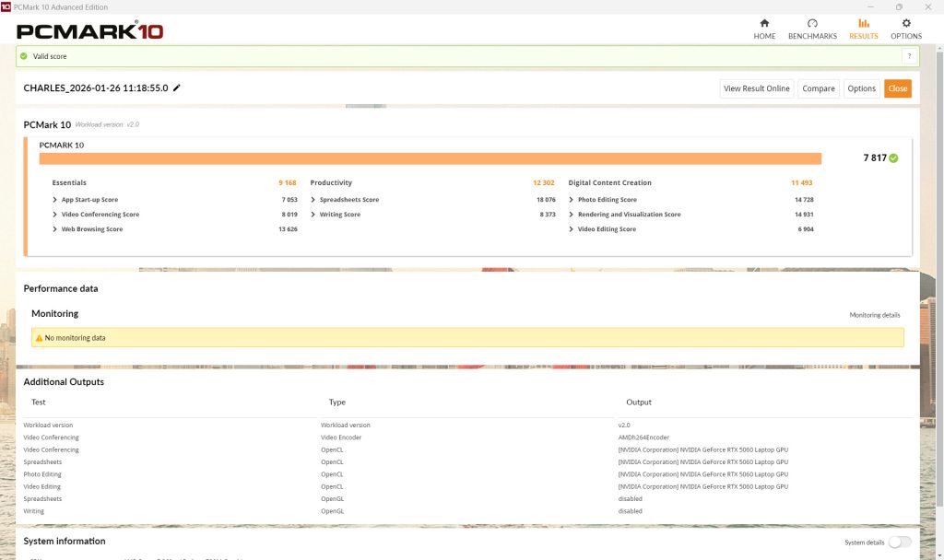Image resolution: width=944 pixels, height=560 pixels.
Task: Click the warning icon in No monitoring data
Action: click(39, 338)
